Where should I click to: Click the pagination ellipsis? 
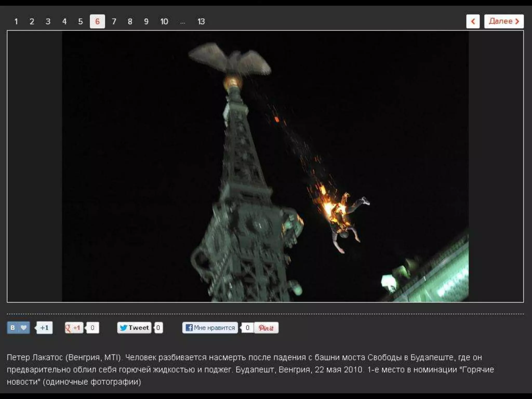[x=183, y=22]
